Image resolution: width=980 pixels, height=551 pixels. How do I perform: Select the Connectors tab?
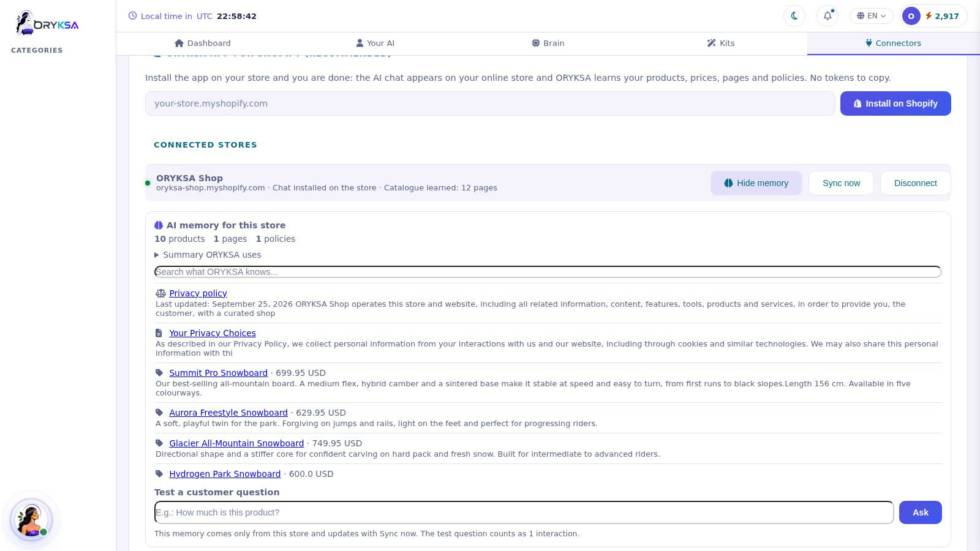[x=893, y=43]
